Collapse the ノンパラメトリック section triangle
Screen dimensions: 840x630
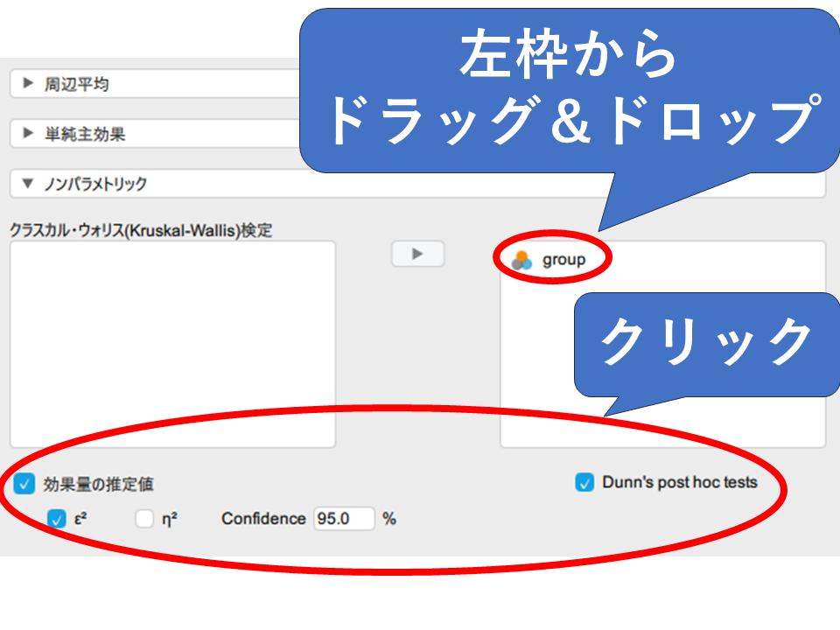click(28, 185)
